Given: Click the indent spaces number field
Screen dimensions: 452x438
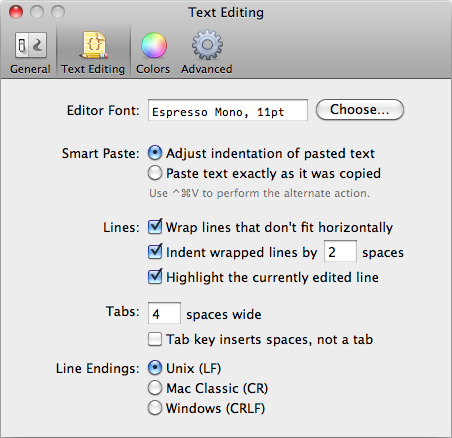Looking at the screenshot, I should click(x=340, y=251).
